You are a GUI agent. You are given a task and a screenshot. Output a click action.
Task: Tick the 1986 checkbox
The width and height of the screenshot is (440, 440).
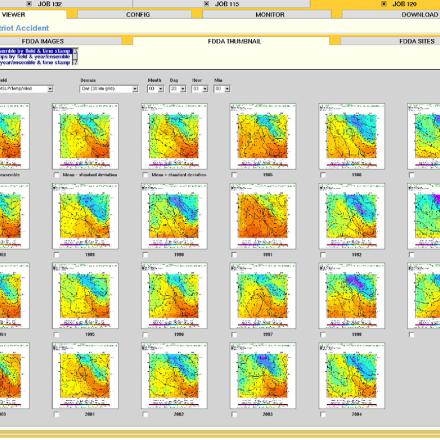(323, 175)
